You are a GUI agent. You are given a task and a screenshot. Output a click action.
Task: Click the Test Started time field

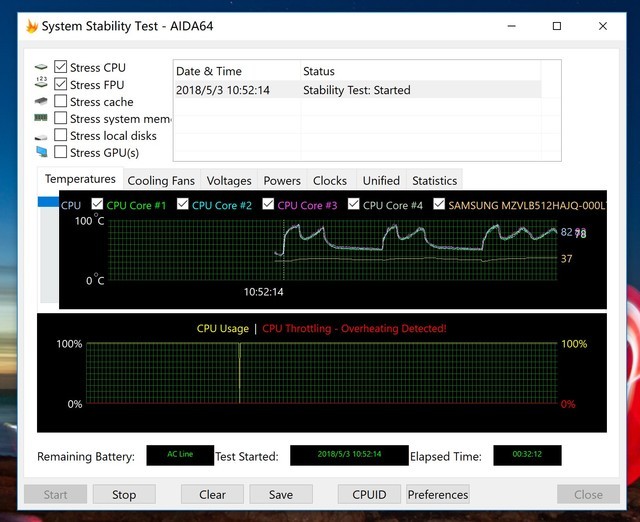click(349, 455)
